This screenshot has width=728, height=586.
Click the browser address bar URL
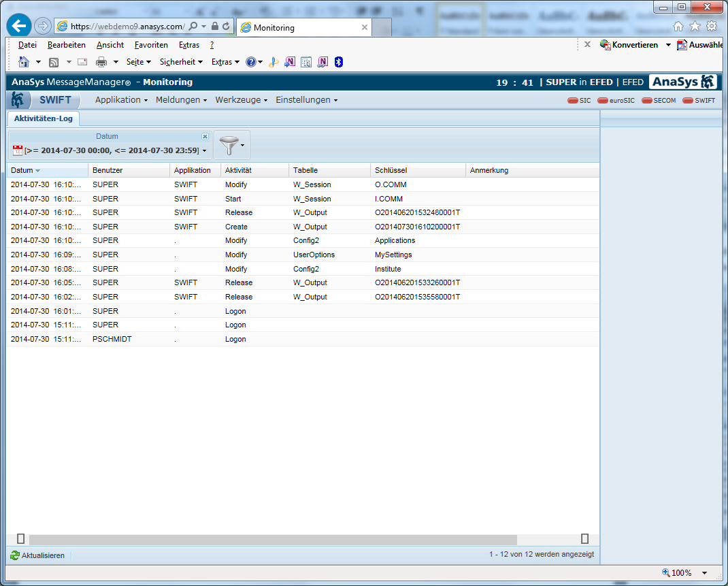(x=127, y=27)
